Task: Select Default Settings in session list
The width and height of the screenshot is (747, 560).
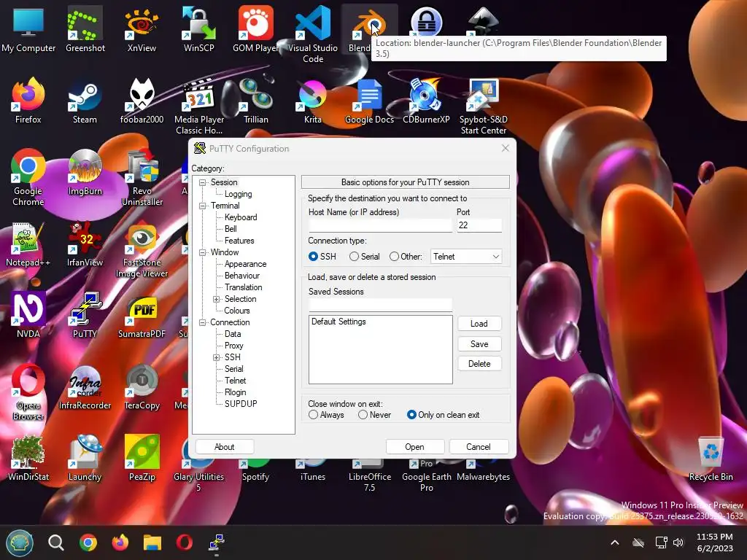Action: [x=338, y=322]
